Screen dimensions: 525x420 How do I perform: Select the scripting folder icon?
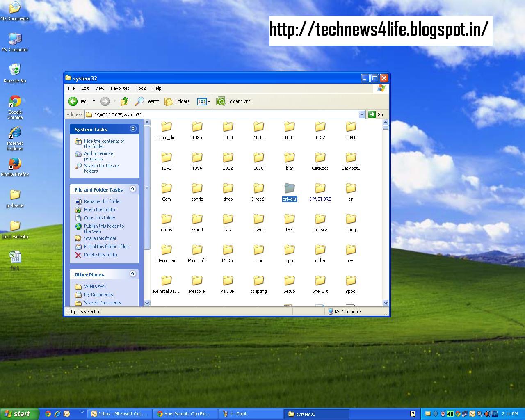pos(259,281)
